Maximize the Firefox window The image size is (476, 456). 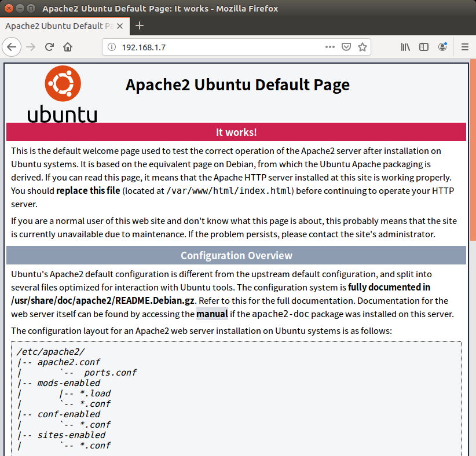pyautogui.click(x=31, y=8)
